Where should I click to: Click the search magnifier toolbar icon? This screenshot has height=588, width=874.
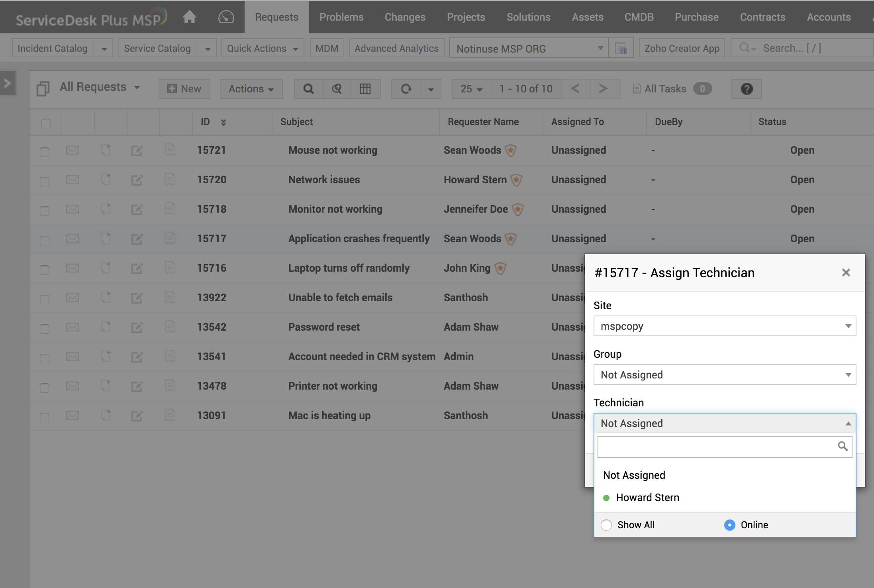[308, 89]
